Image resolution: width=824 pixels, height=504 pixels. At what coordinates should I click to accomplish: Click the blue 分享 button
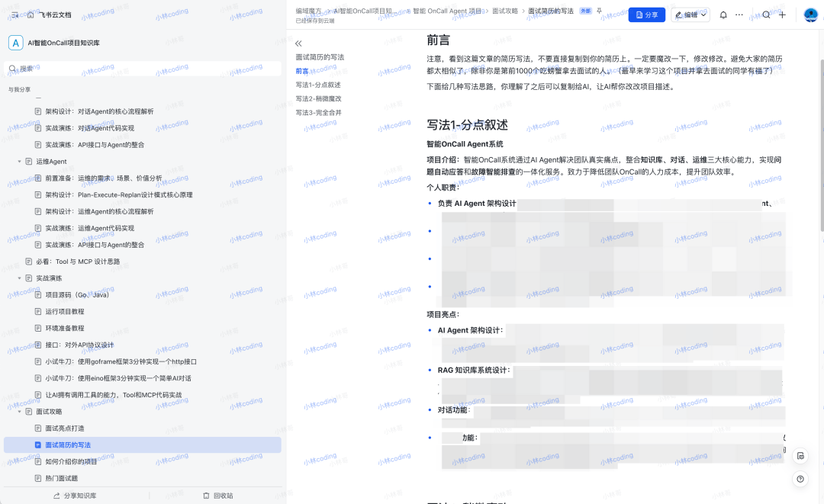point(646,14)
